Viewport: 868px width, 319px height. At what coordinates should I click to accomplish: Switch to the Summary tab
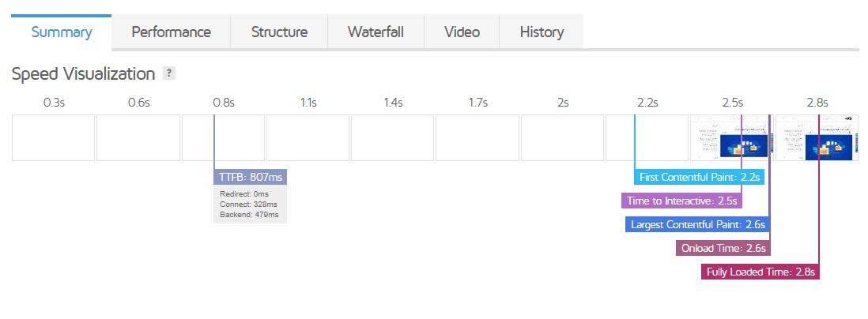[62, 32]
